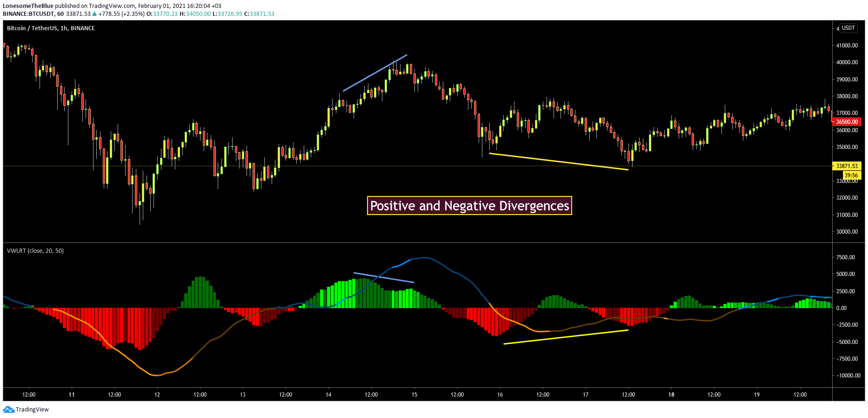Click the O:33770.23 open value
Screen dimensions: 868x418
[162, 14]
